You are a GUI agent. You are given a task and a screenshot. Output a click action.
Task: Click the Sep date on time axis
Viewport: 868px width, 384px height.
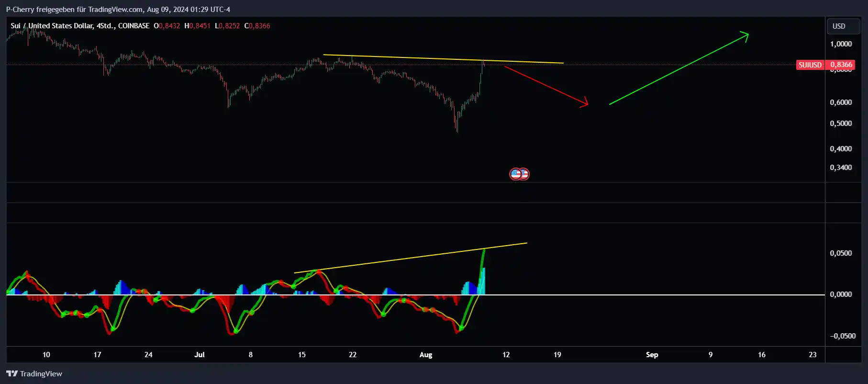point(652,355)
